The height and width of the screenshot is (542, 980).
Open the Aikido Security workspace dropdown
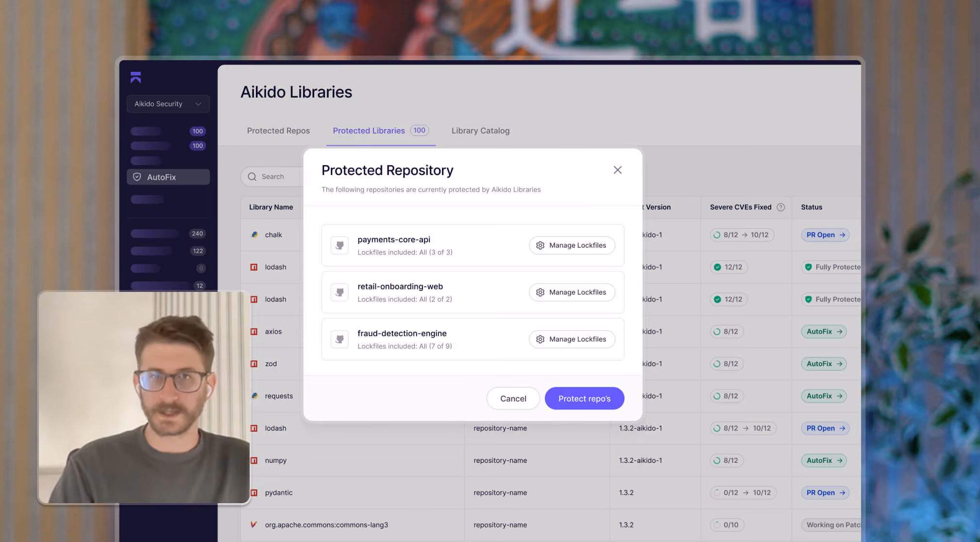coord(168,104)
